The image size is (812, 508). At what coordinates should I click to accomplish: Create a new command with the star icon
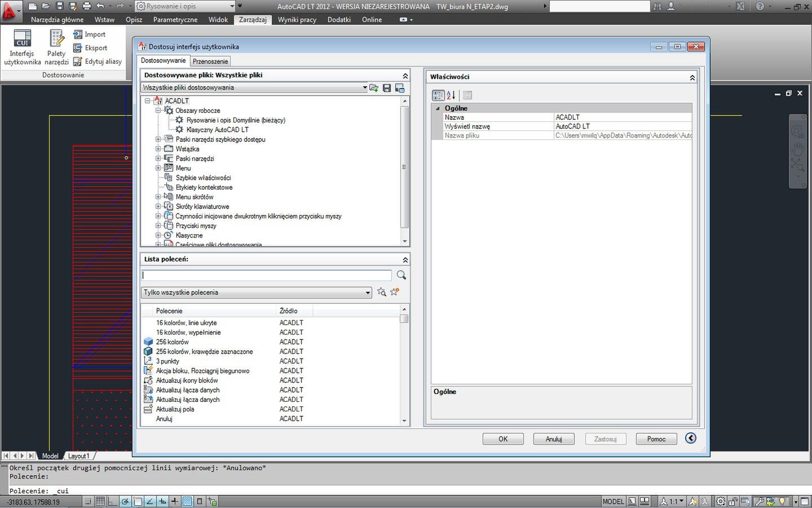(395, 292)
